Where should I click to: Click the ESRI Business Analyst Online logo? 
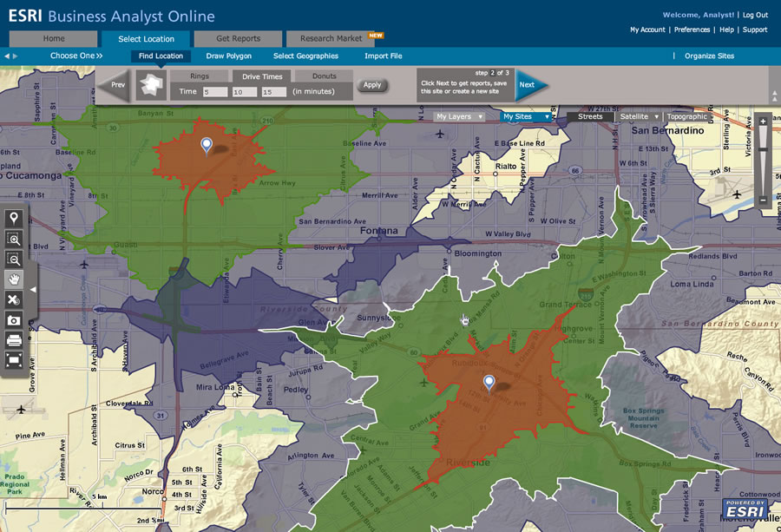point(112,16)
